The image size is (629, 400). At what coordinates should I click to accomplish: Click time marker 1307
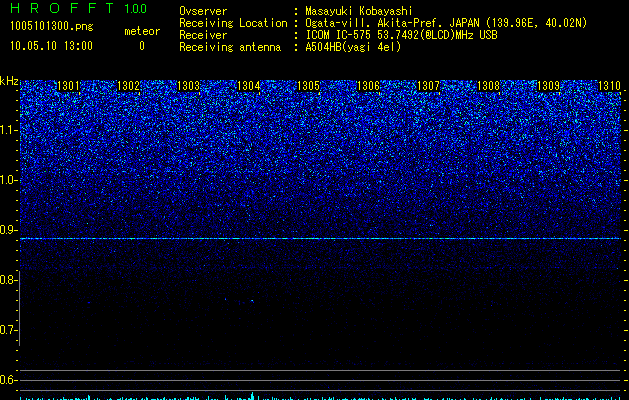[x=428, y=85]
